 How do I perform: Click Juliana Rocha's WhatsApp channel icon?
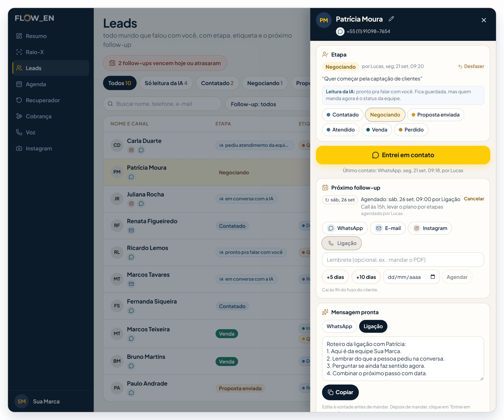coord(141,204)
